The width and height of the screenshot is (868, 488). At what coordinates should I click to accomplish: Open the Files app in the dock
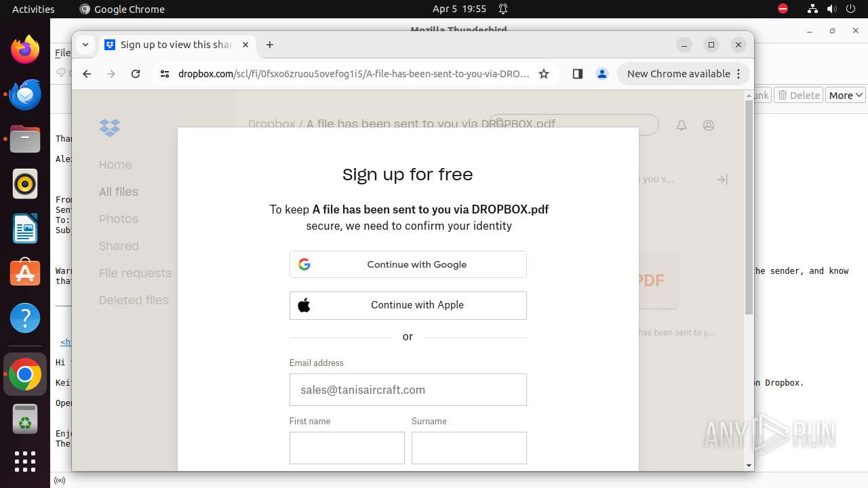[x=25, y=140]
